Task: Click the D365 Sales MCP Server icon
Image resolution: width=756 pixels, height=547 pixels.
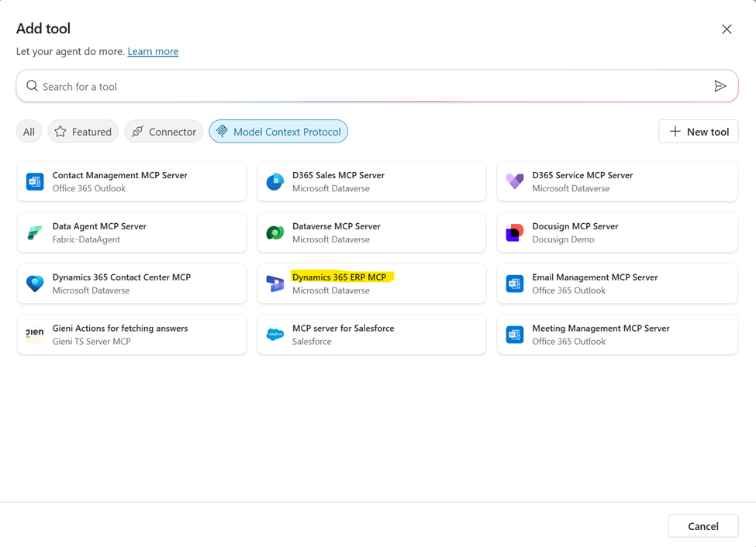Action: [x=274, y=182]
